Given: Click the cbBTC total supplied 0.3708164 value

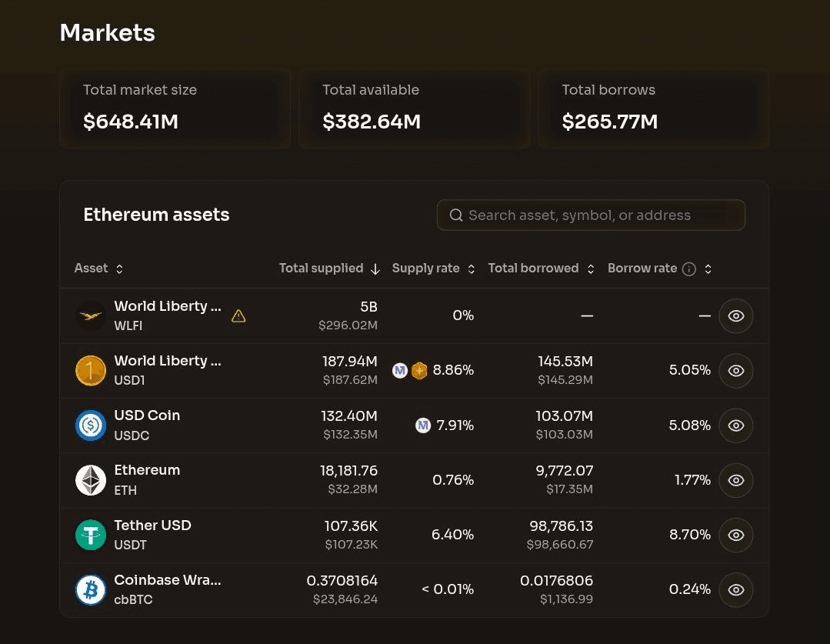Looking at the screenshot, I should click(x=342, y=580).
